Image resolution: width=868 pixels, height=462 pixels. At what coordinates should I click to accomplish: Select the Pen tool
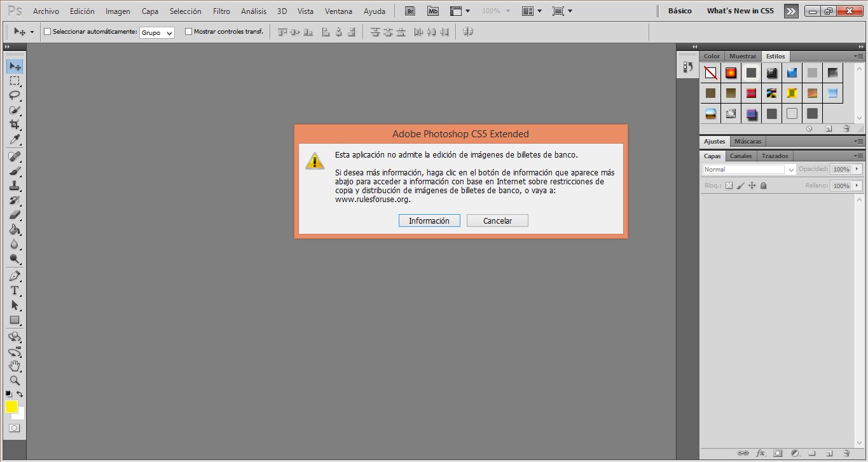pyautogui.click(x=14, y=276)
